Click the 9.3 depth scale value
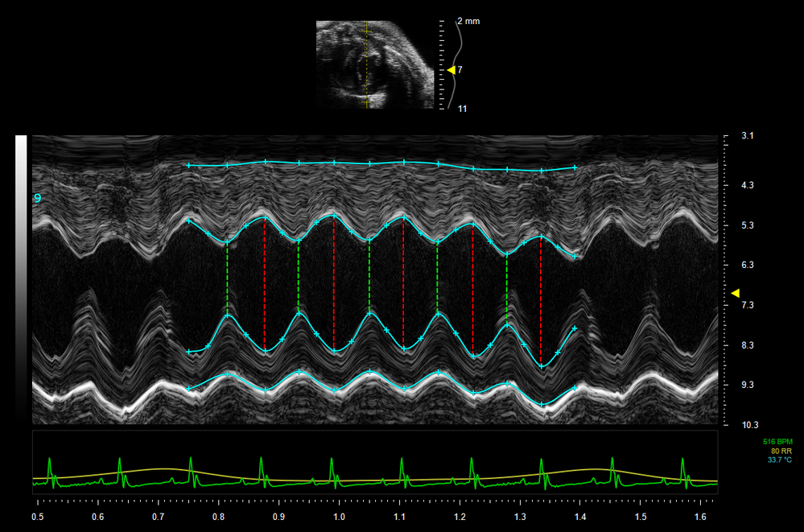Image resolution: width=804 pixels, height=532 pixels. click(748, 385)
